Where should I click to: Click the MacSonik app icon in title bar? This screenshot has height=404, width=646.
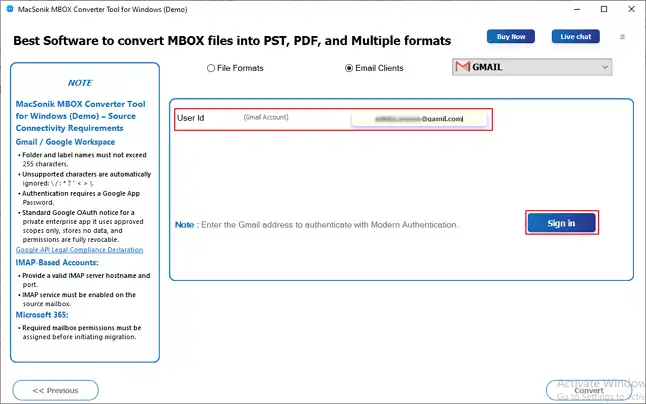(x=10, y=9)
